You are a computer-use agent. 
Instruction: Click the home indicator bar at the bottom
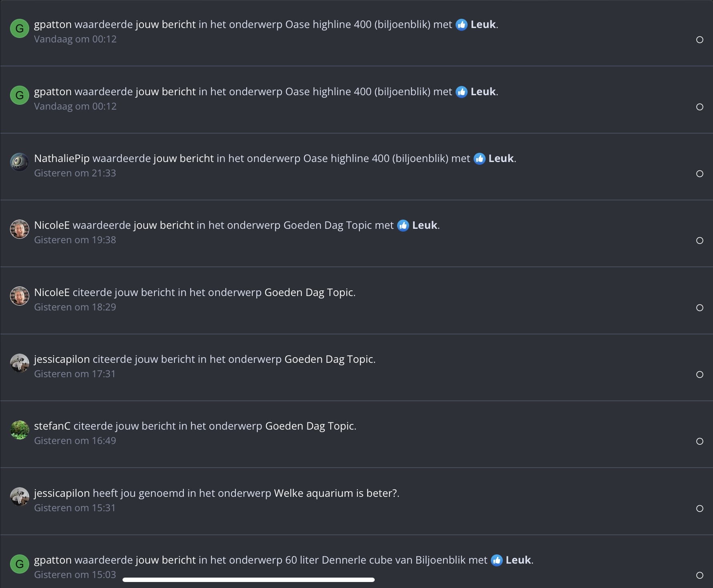[x=248, y=580]
